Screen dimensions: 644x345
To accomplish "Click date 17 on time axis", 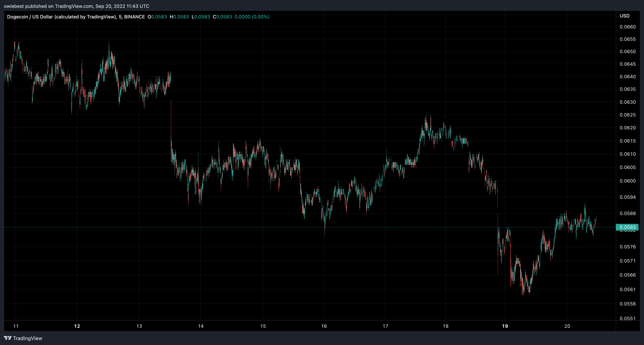I will (x=386, y=326).
